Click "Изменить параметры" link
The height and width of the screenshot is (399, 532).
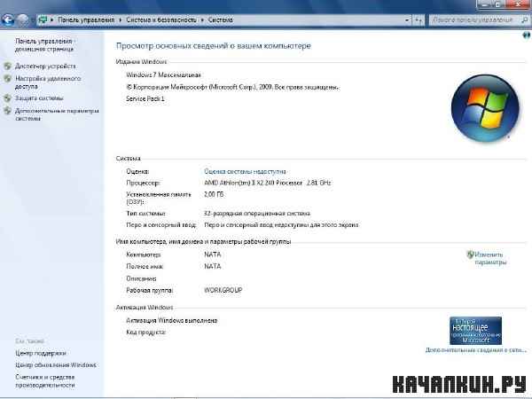click(490, 258)
